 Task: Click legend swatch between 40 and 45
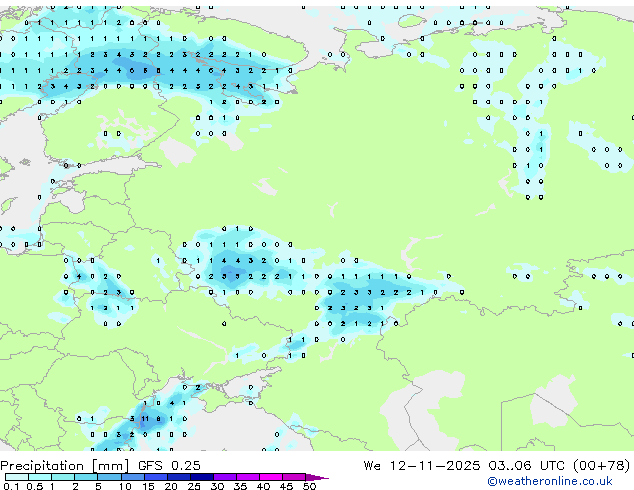271,477
